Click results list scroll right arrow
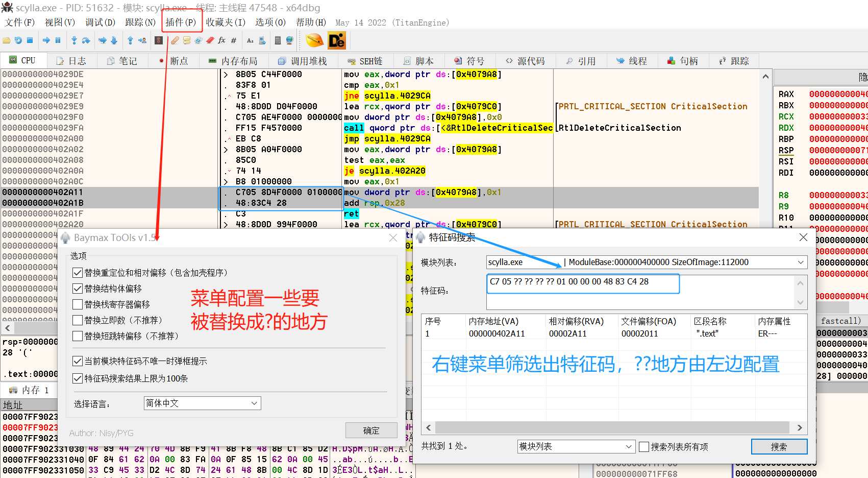Image resolution: width=868 pixels, height=478 pixels. click(800, 427)
